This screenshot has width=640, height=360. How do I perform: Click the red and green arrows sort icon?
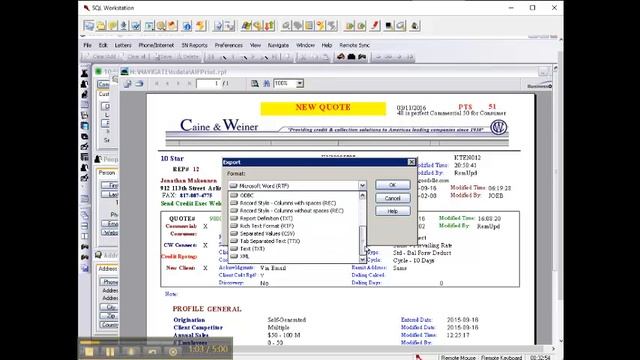269,26
